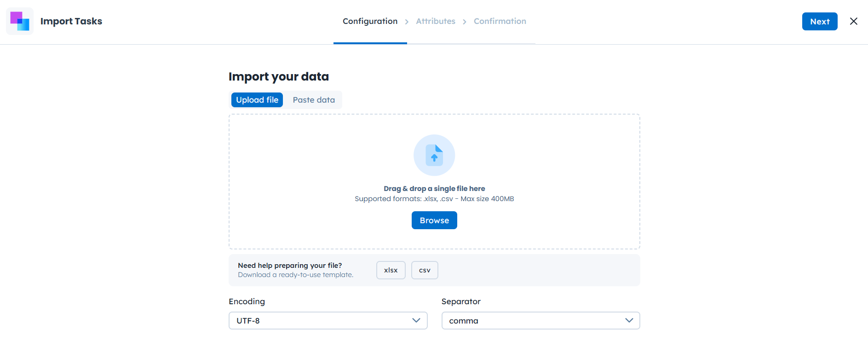Screen dimensions: 868x353
Task: Download the csv template
Action: click(425, 270)
